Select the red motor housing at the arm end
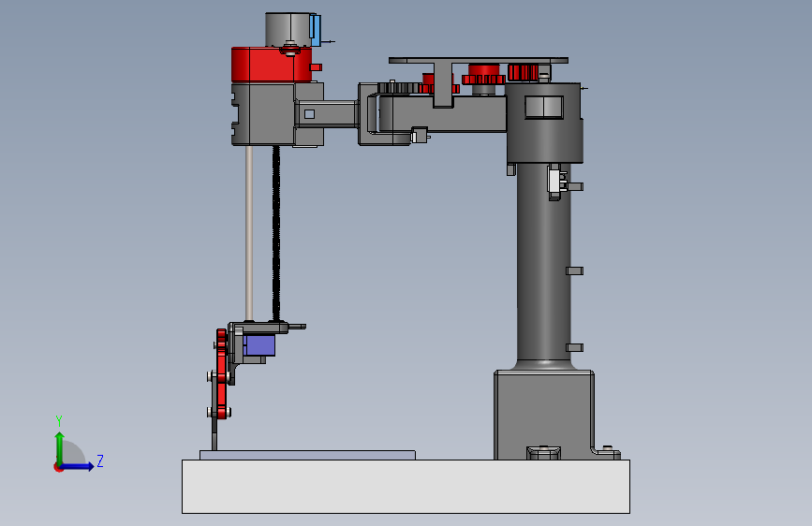The height and width of the screenshot is (526, 812). (272, 65)
